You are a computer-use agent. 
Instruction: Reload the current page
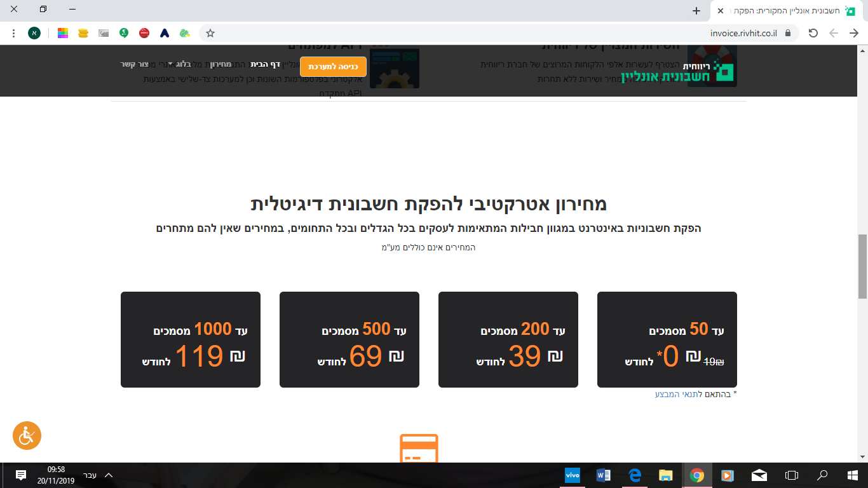click(x=813, y=33)
